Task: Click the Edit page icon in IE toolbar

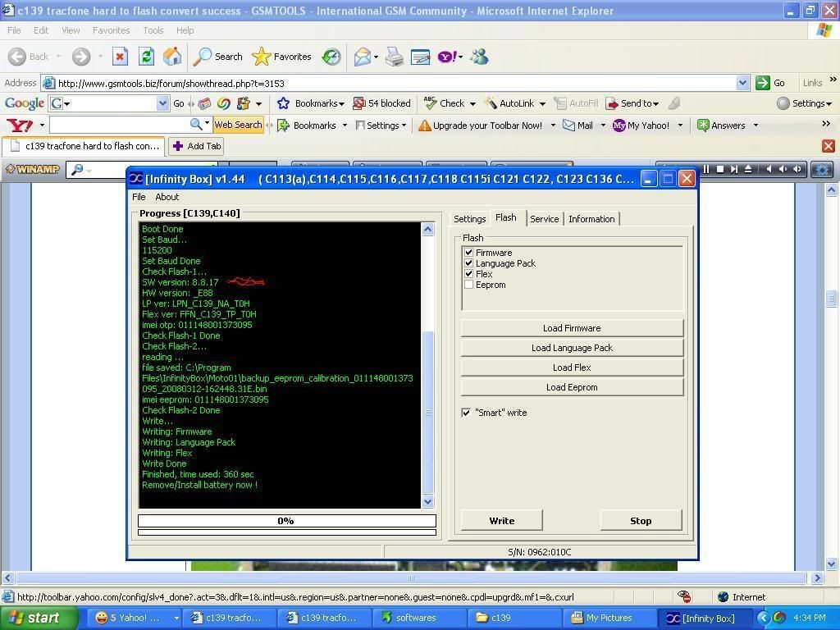Action: (x=421, y=57)
